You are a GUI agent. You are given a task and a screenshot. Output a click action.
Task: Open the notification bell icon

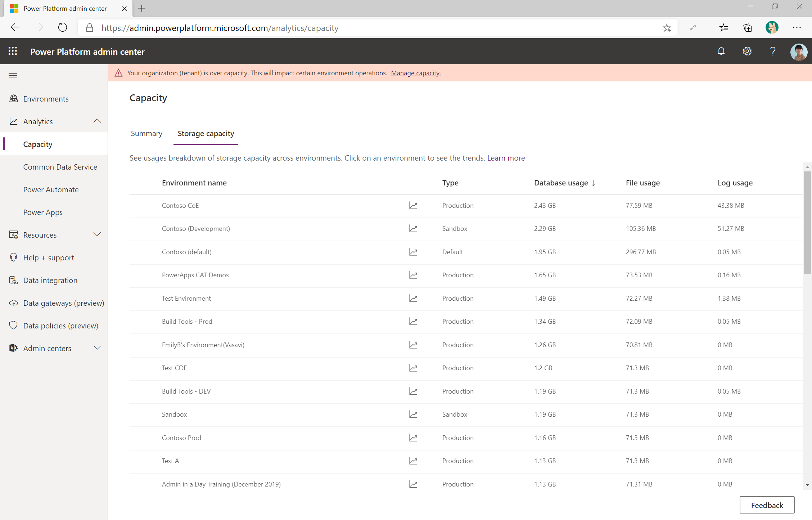pyautogui.click(x=721, y=52)
